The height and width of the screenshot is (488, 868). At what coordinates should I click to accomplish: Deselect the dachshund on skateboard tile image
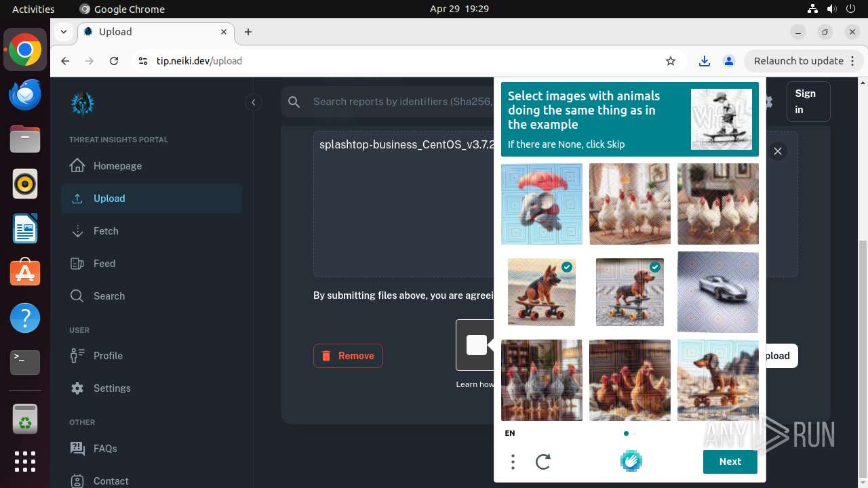pos(630,292)
